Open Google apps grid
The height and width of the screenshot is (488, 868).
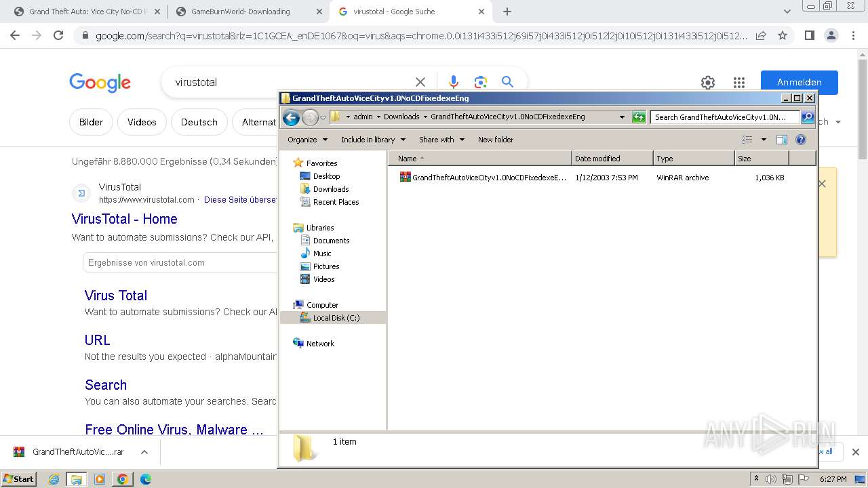click(739, 83)
